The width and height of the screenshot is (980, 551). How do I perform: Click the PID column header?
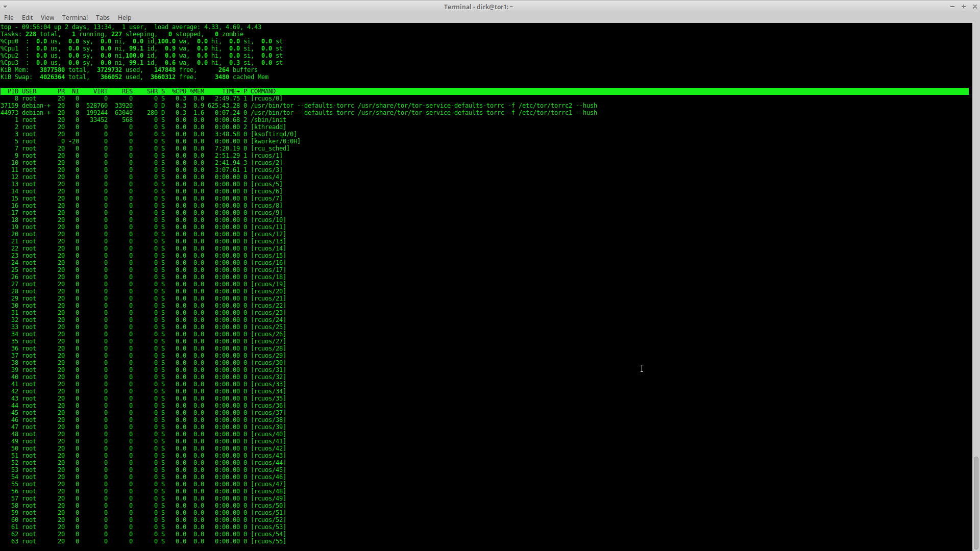click(x=13, y=91)
